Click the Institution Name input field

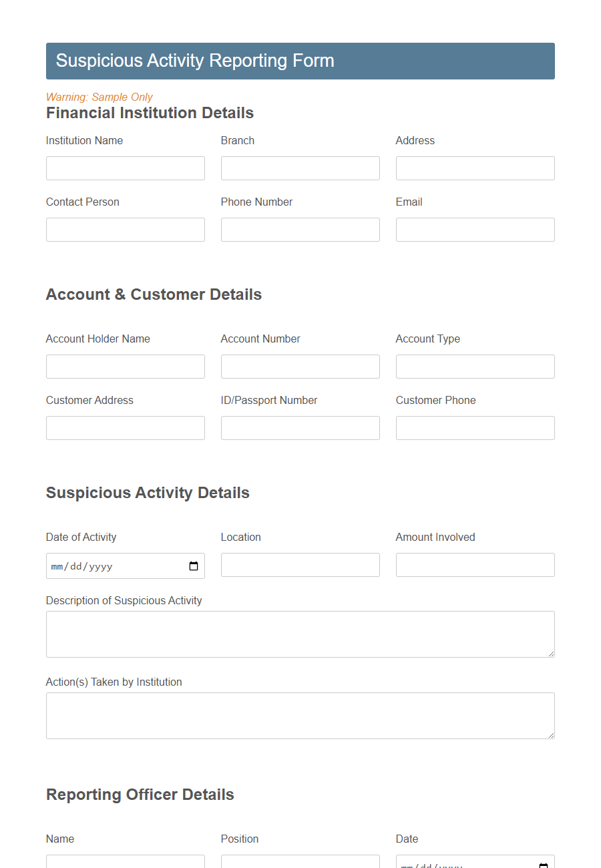(125, 168)
